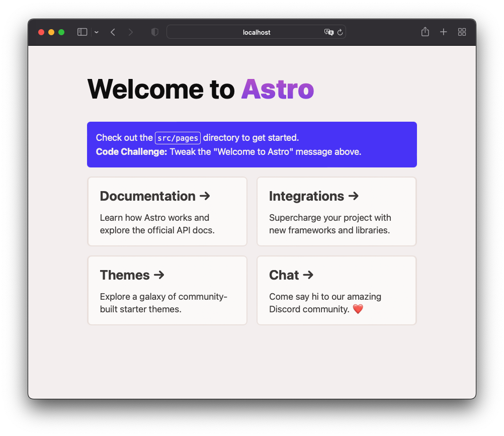Open the page translate icon
This screenshot has width=504, height=436.
pyautogui.click(x=329, y=32)
